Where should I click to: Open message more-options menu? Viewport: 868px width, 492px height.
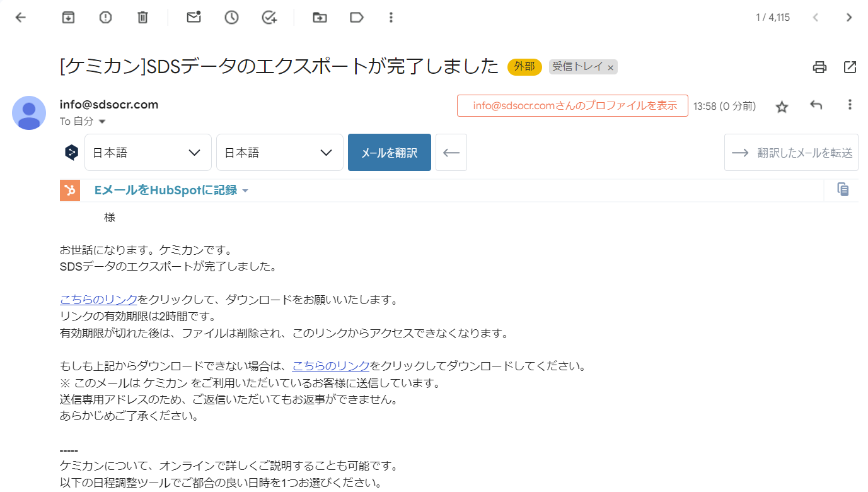850,105
